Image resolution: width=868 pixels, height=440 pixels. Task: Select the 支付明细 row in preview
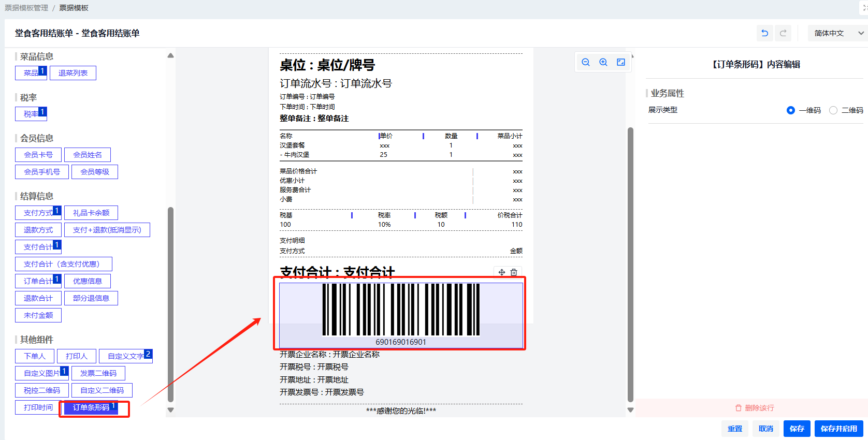coord(292,241)
